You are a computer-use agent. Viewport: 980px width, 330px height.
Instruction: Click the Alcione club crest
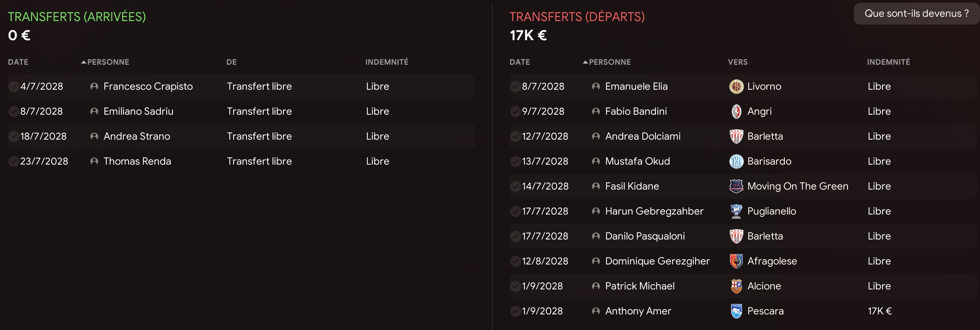(736, 286)
